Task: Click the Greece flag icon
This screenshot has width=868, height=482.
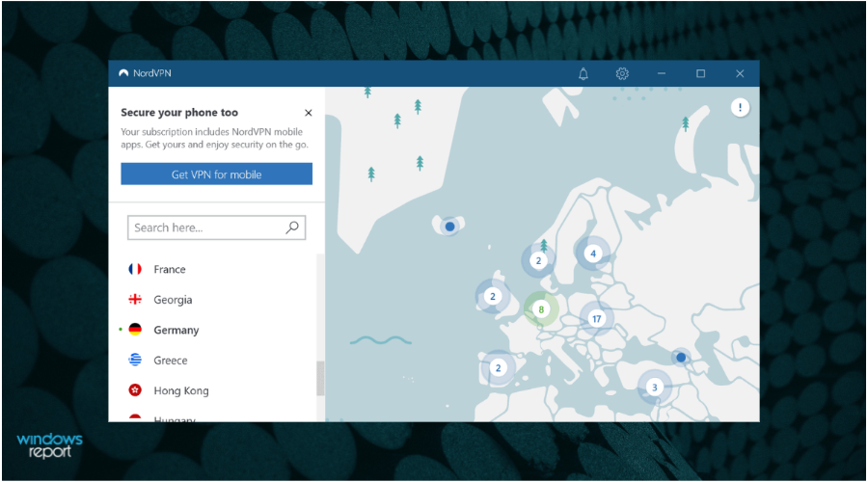Action: point(135,360)
